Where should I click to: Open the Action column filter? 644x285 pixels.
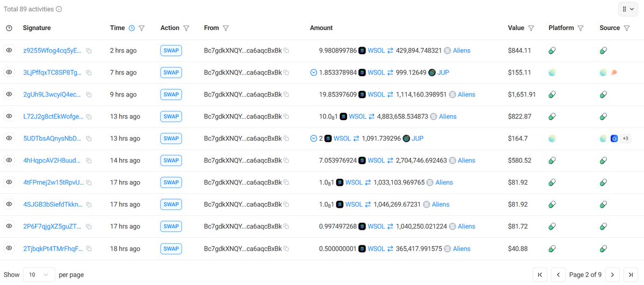(x=186, y=28)
